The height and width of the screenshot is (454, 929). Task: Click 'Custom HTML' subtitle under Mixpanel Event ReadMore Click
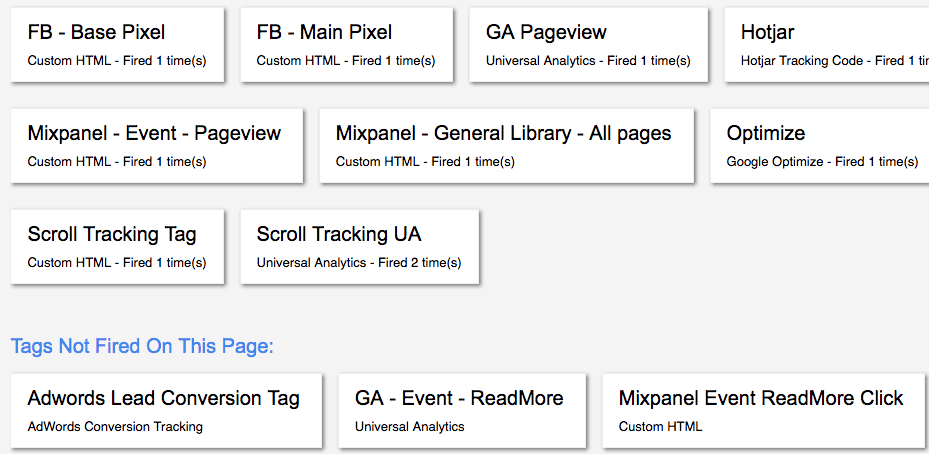point(661,427)
